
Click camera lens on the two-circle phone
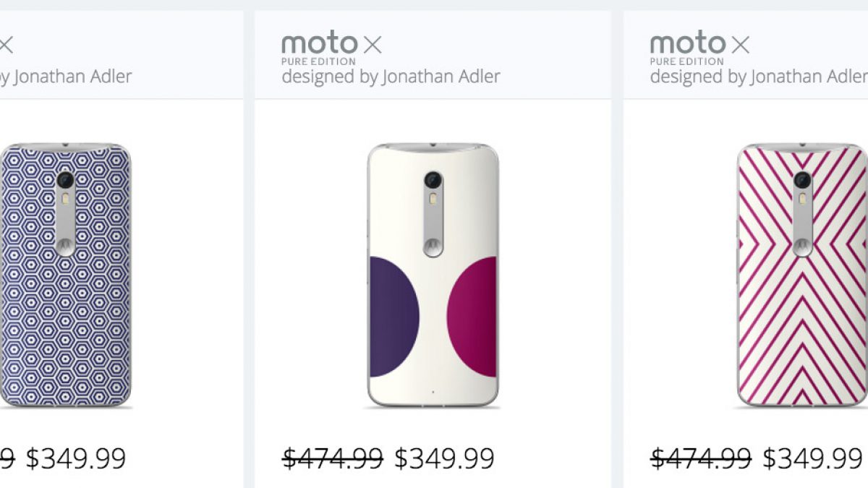click(433, 180)
